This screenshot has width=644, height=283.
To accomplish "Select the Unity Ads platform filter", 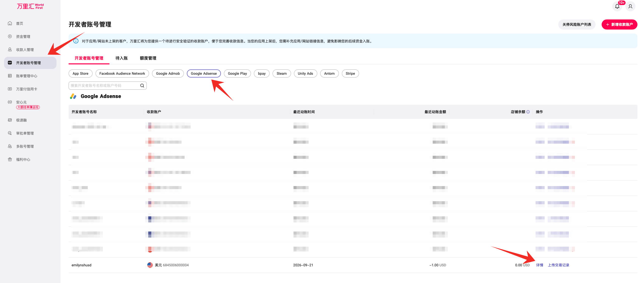I will click(305, 73).
